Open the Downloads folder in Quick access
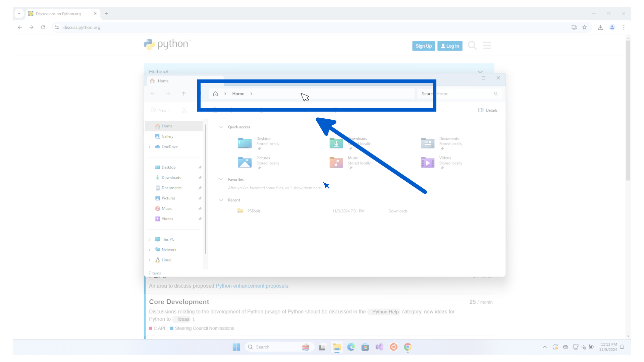 (x=336, y=143)
